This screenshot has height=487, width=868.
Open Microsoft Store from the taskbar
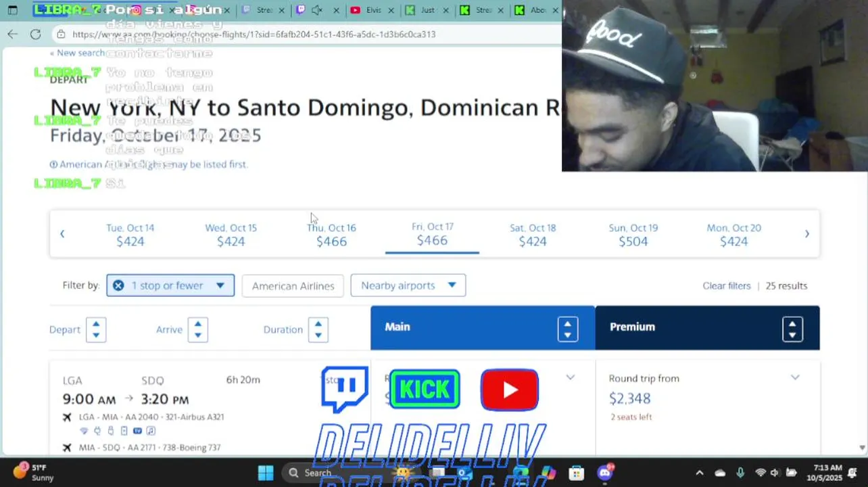pyautogui.click(x=576, y=473)
